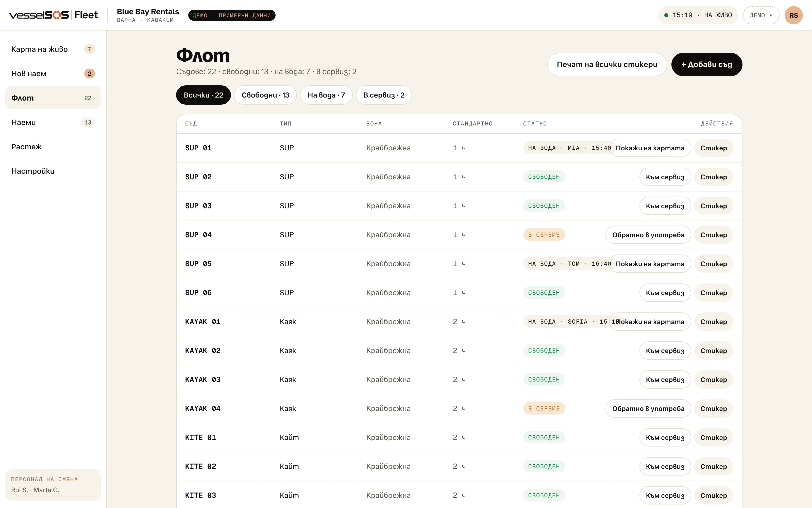This screenshot has height=508, width=812.
Task: Filter by Свободни · 13
Action: pos(265,95)
